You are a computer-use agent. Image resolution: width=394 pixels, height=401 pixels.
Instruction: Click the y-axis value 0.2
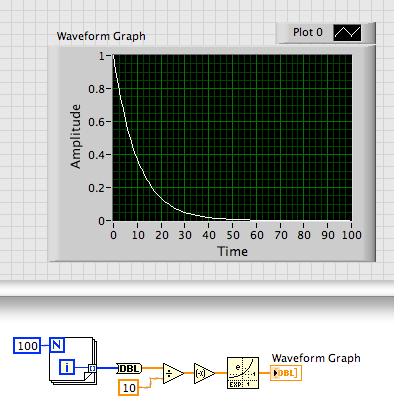(x=96, y=188)
